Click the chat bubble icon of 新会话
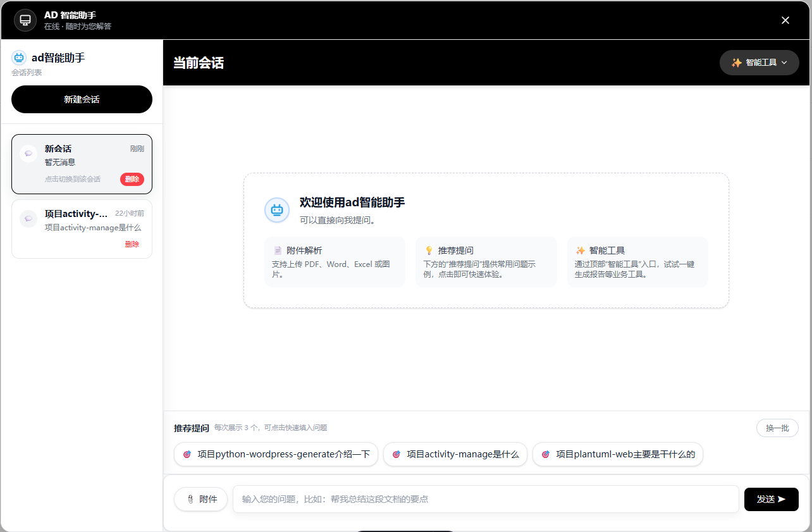Viewport: 812px width, 532px height. tap(28, 154)
